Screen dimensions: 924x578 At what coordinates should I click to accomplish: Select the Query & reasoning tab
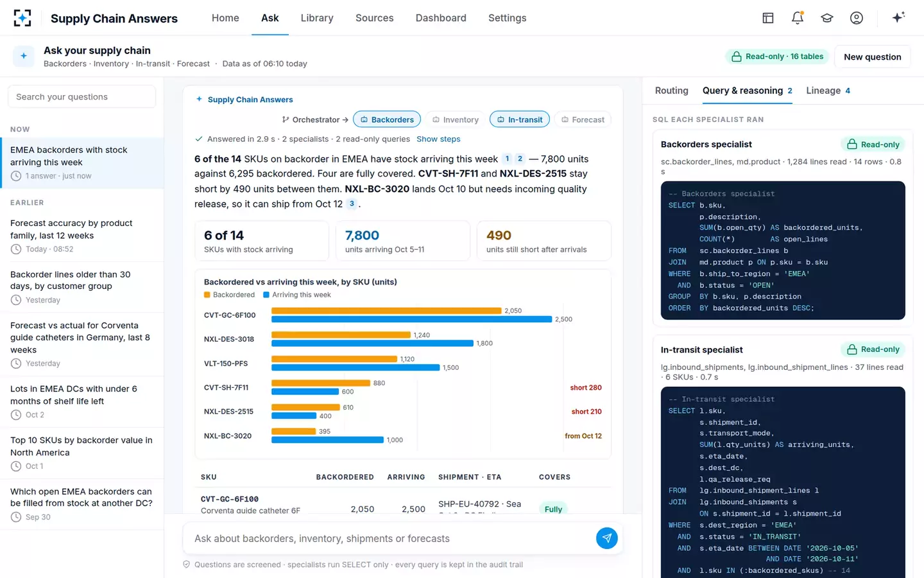click(748, 91)
